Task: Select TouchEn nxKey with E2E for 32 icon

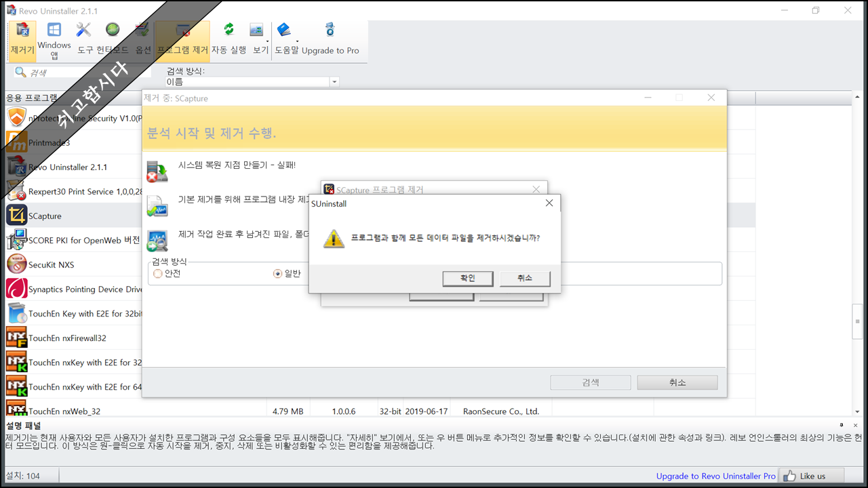Action: pyautogui.click(x=17, y=362)
